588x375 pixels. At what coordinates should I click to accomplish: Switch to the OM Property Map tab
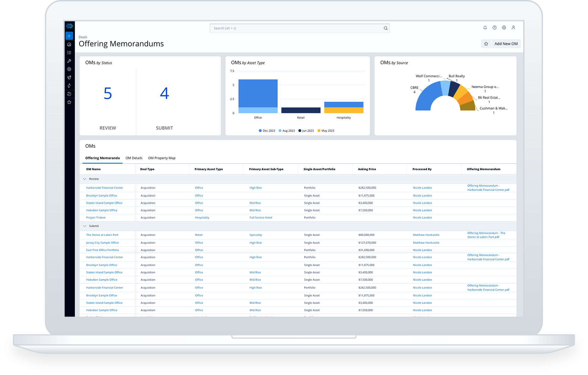point(162,158)
